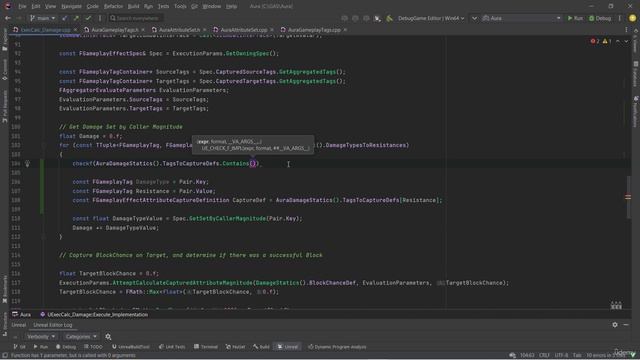Open the toolbar more options menu

pyautogui.click(x=620, y=18)
